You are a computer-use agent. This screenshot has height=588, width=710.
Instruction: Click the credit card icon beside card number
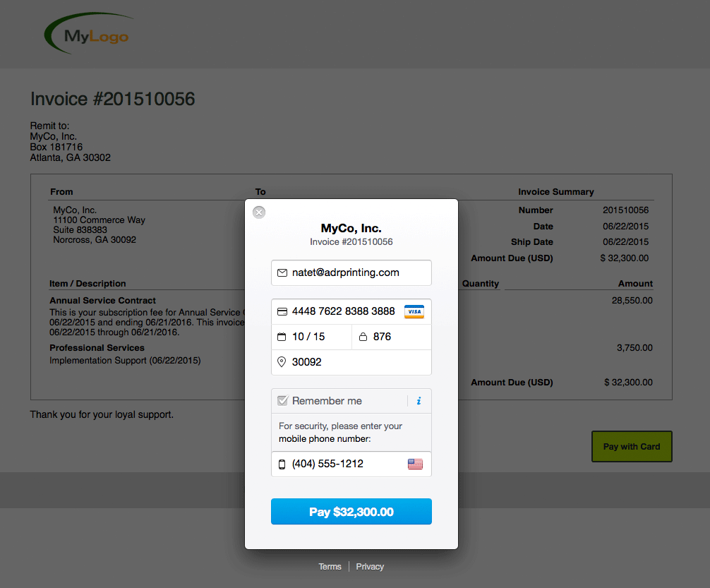click(282, 311)
